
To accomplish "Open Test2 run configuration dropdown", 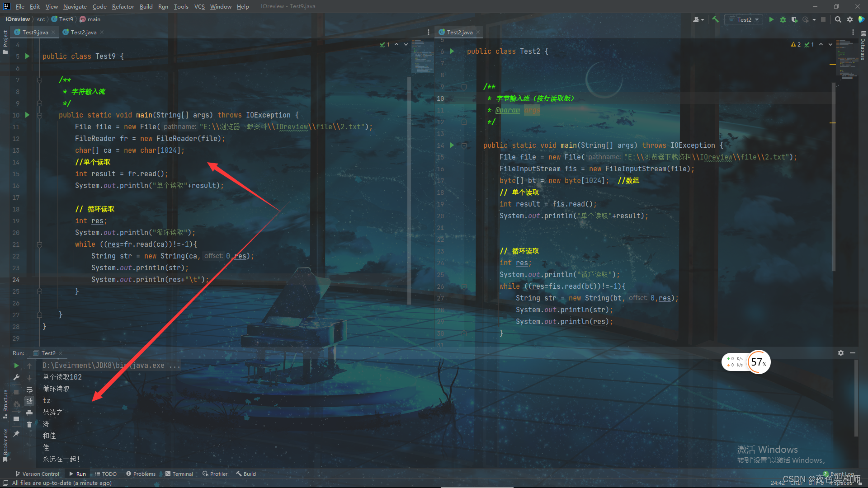I will 744,19.
